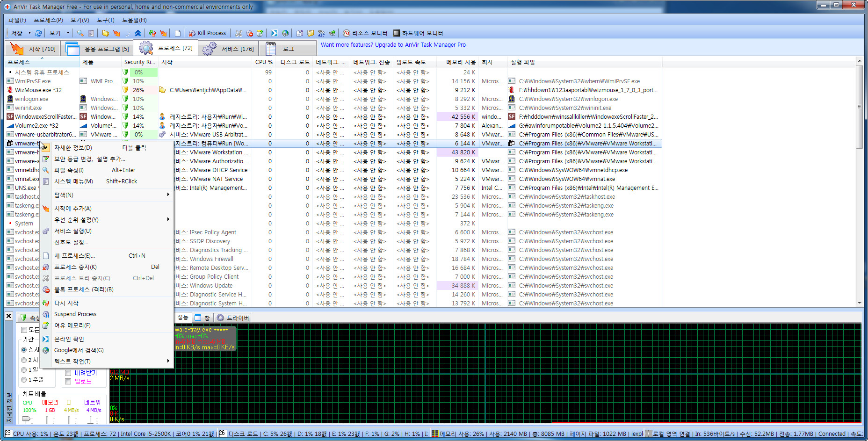
Task: Close the details panel with X
Action: tap(8, 316)
